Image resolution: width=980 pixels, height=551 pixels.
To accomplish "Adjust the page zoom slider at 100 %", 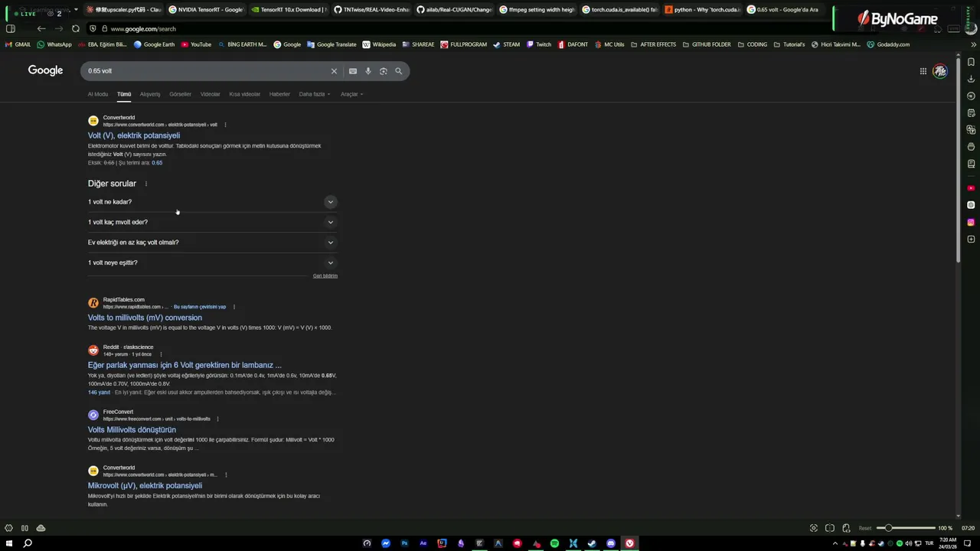I will coord(906,528).
